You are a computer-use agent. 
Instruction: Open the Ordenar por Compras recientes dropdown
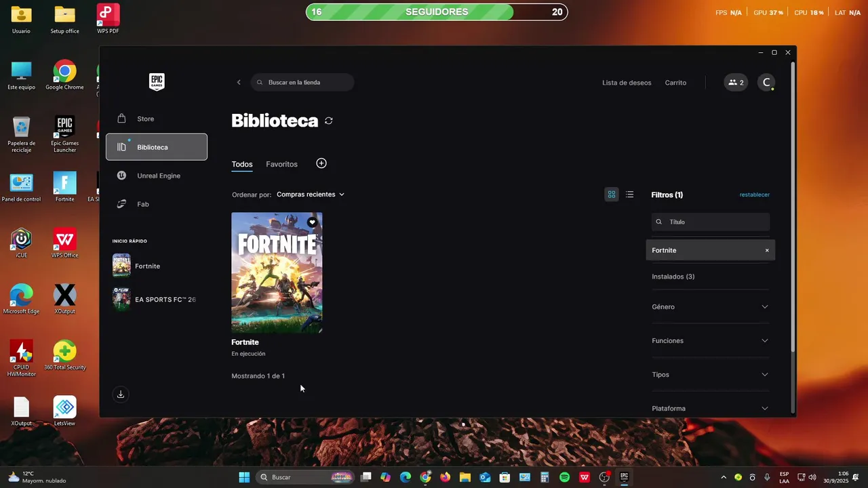click(311, 195)
